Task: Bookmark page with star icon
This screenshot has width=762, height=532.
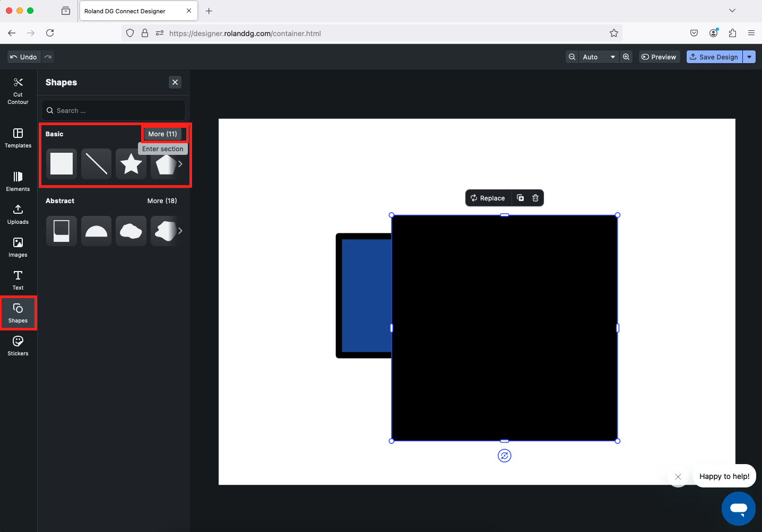Action: [614, 33]
